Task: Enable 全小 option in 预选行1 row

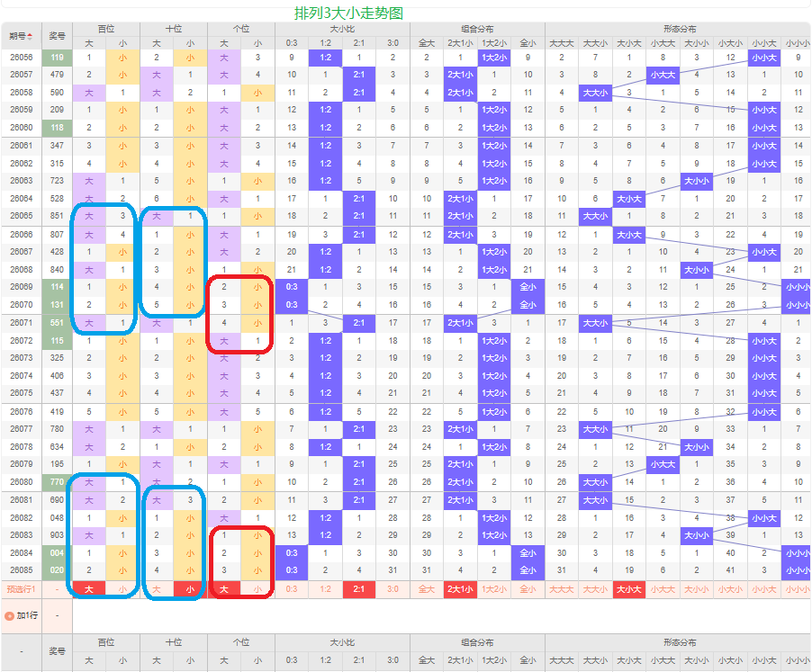Action: (x=528, y=589)
